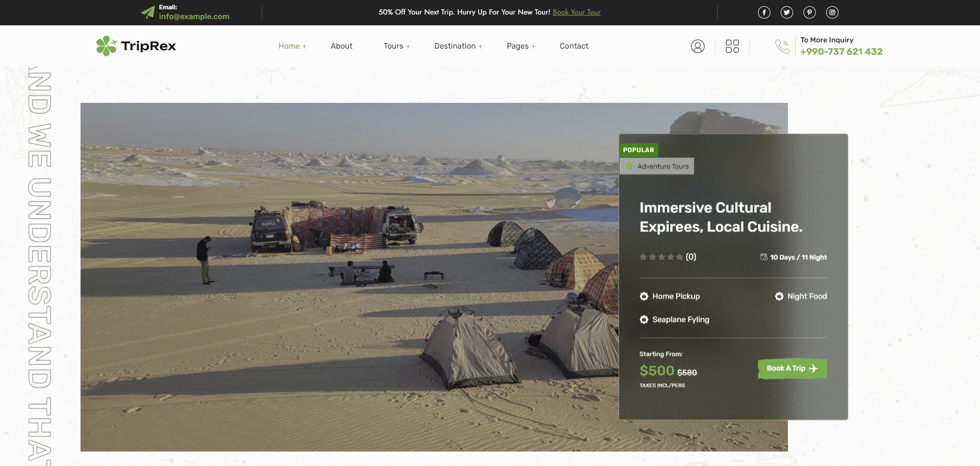
Task: Click the green phone inquiry icon
Action: 782,46
